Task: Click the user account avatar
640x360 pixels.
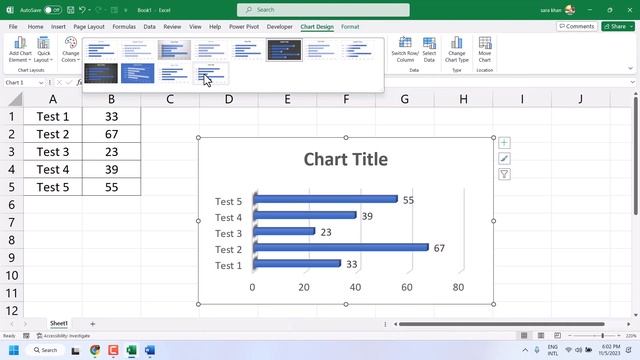Action: pyautogui.click(x=570, y=10)
